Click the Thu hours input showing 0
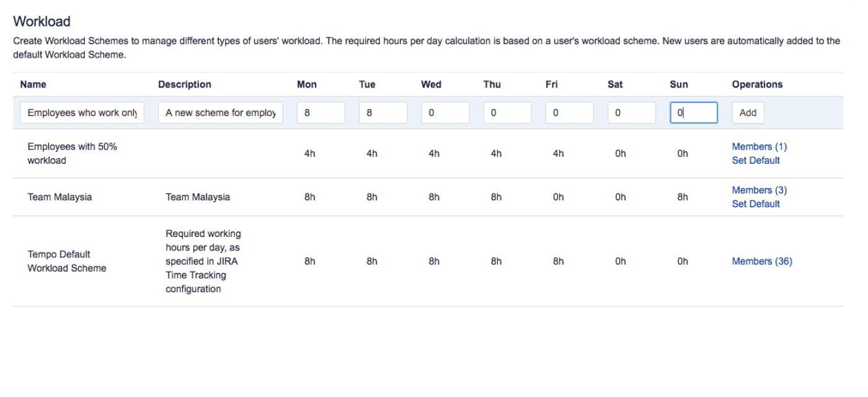This screenshot has width=868, height=397. (507, 112)
